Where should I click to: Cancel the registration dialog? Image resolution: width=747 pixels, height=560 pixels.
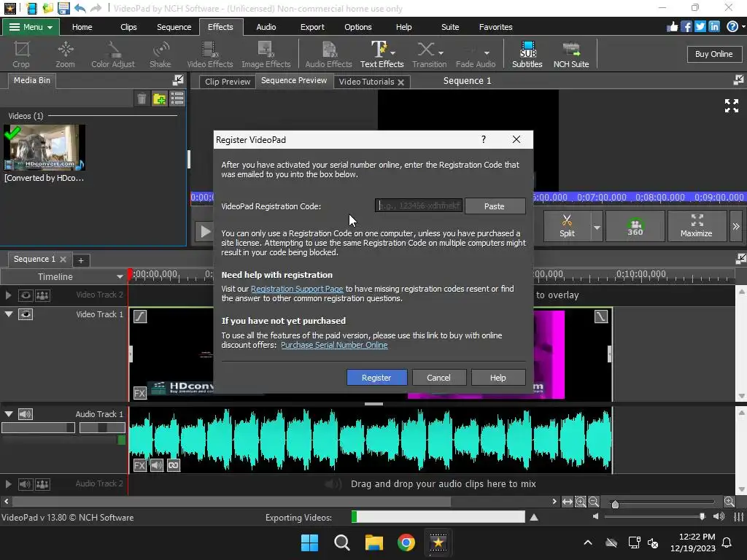tap(438, 378)
